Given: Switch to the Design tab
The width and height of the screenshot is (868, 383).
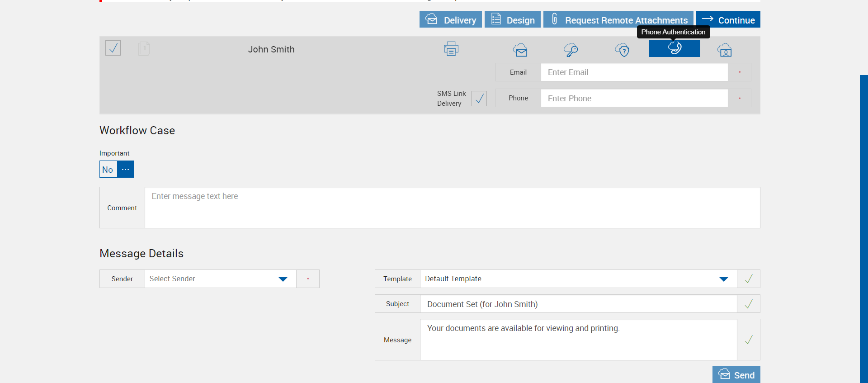Looking at the screenshot, I should point(512,19).
